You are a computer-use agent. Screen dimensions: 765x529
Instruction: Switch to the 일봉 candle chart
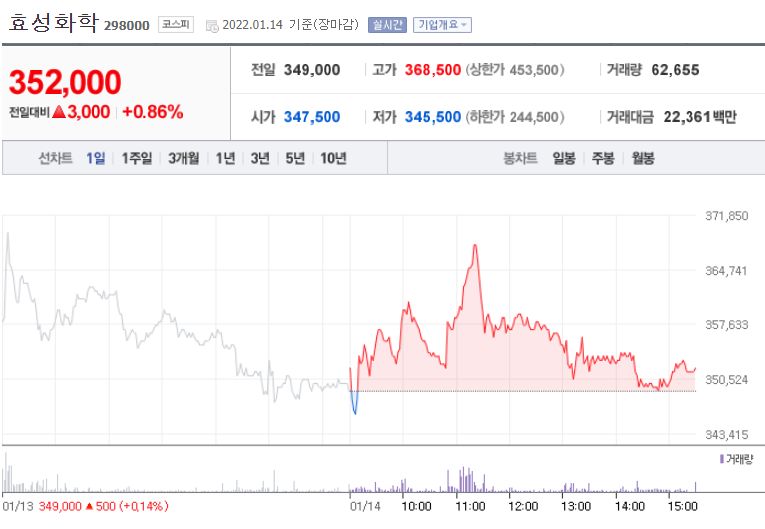pos(564,158)
